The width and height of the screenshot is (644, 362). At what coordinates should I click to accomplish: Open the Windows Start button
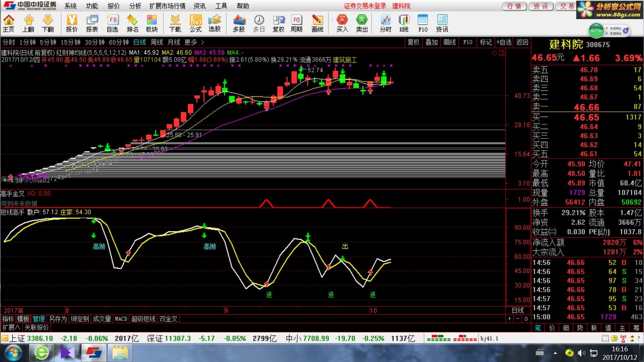13,353
